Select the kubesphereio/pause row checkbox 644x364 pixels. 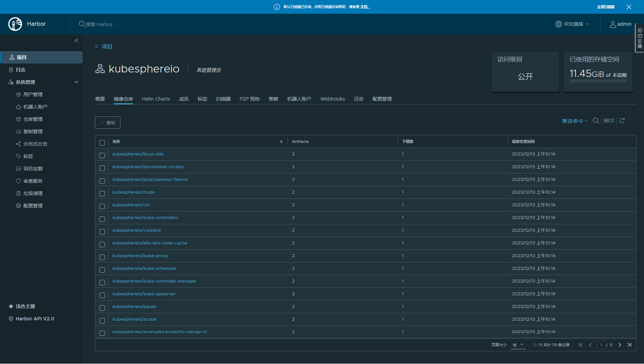(x=102, y=308)
